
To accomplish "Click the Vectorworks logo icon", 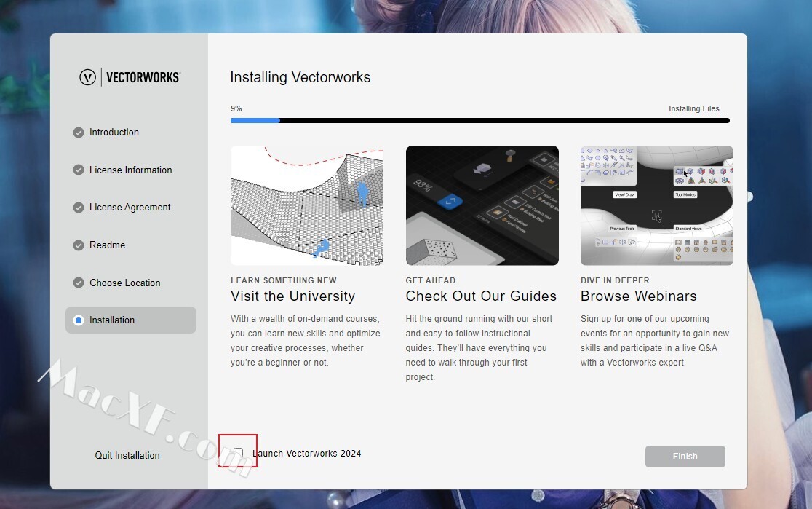I will point(87,77).
